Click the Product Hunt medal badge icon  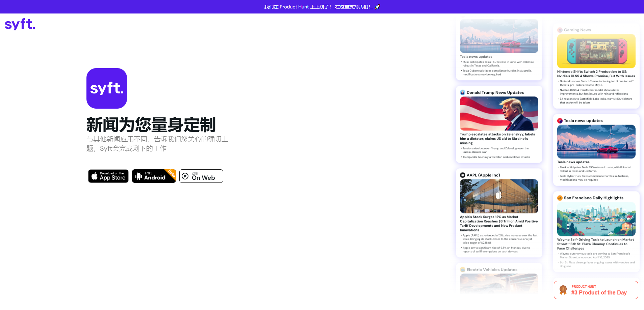pyautogui.click(x=563, y=290)
